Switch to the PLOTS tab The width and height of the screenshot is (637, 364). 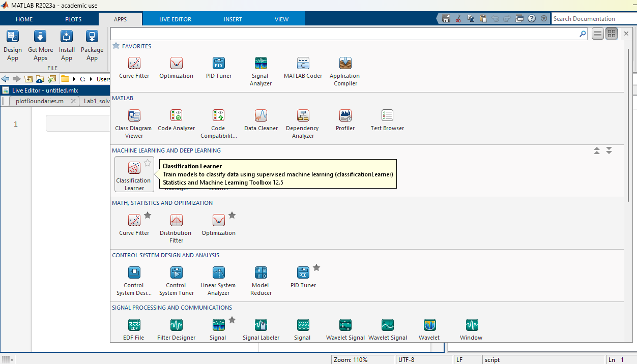pyautogui.click(x=73, y=19)
